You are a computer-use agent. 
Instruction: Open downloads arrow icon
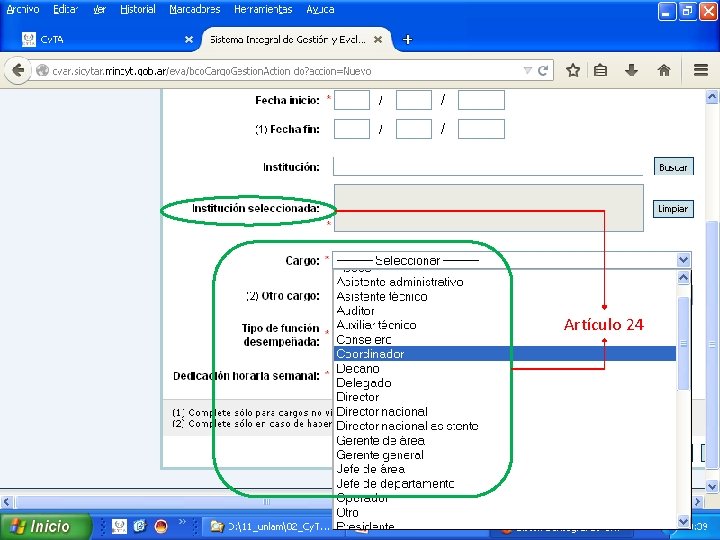tap(632, 70)
